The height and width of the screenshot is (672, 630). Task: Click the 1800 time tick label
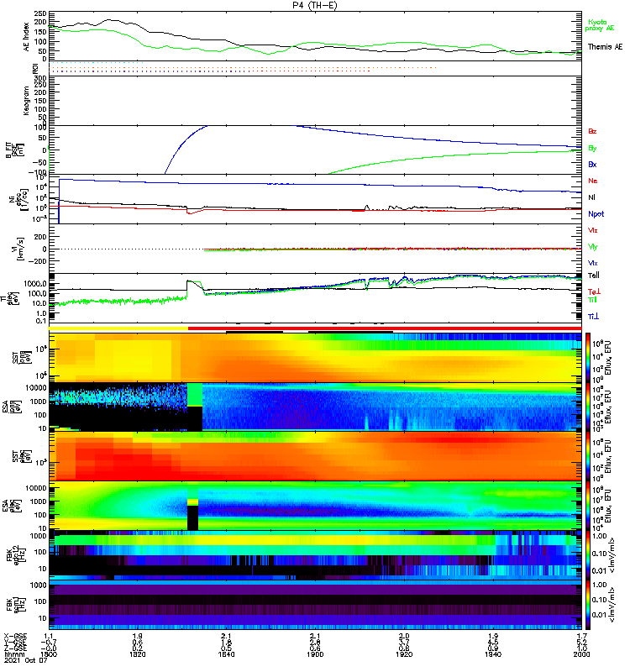(x=49, y=654)
